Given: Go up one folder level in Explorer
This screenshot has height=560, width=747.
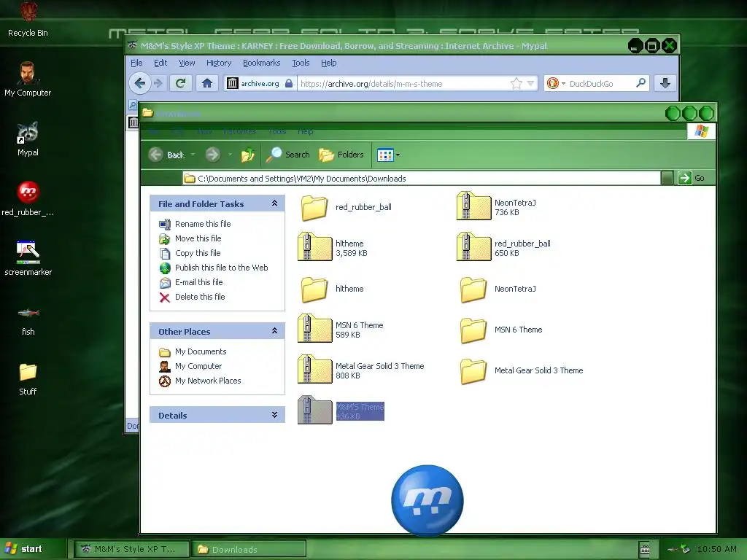Looking at the screenshot, I should (x=247, y=155).
